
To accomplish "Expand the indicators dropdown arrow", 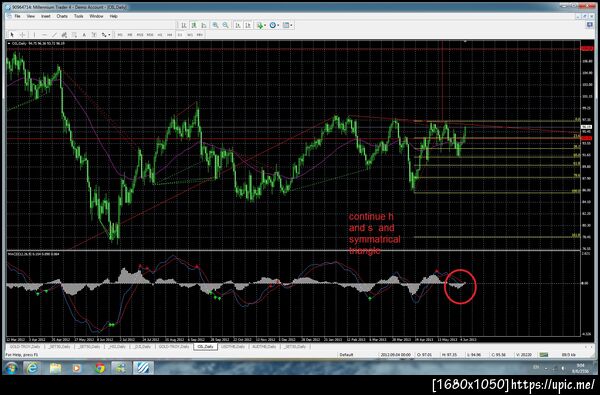I will [x=265, y=25].
